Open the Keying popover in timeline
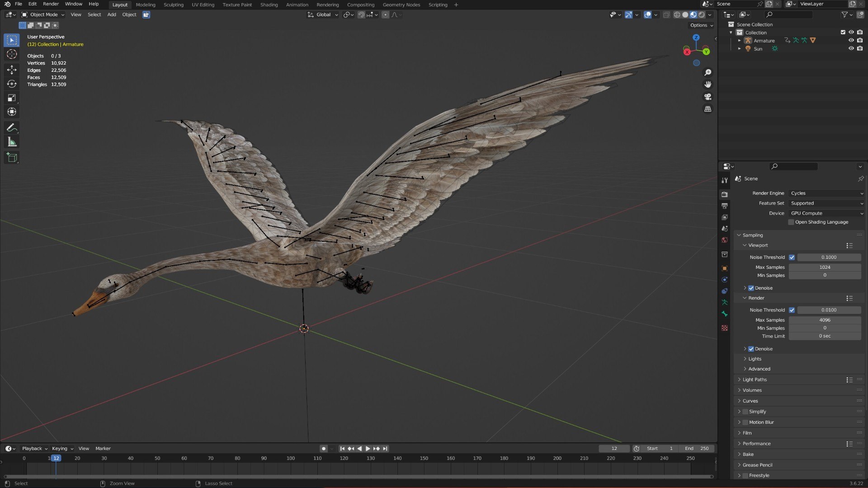Screen dimensions: 868x488 [62, 449]
